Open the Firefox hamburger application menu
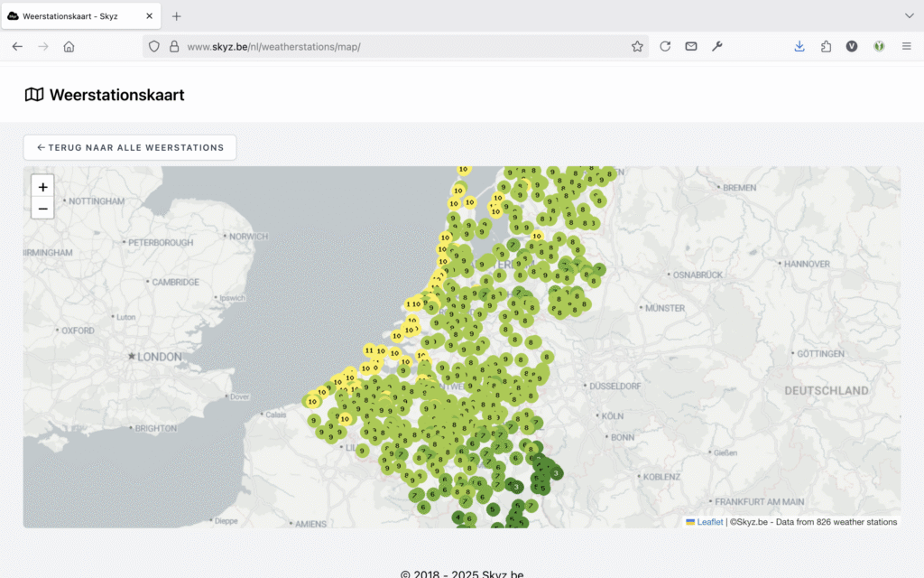 pyautogui.click(x=906, y=46)
